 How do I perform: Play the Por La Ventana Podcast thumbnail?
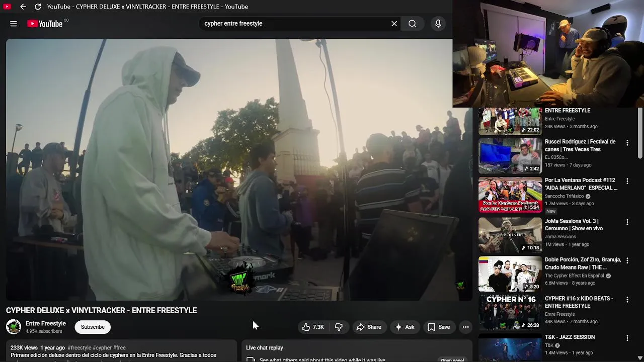(x=510, y=195)
